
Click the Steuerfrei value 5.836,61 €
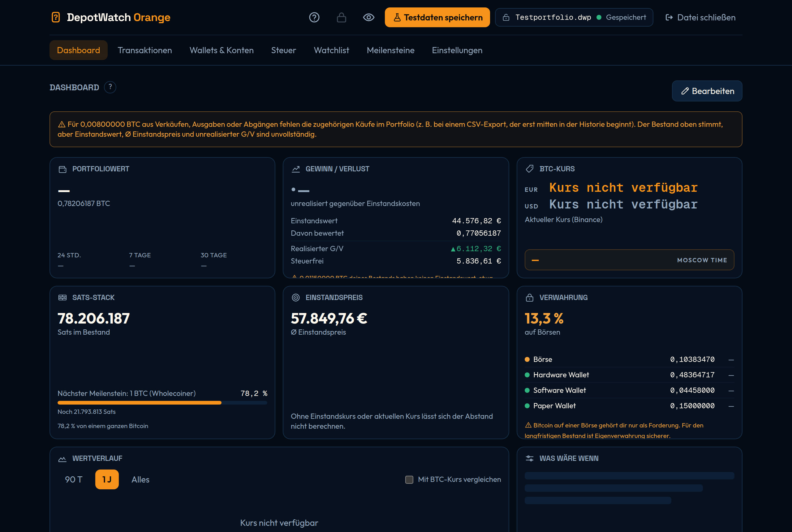click(479, 261)
